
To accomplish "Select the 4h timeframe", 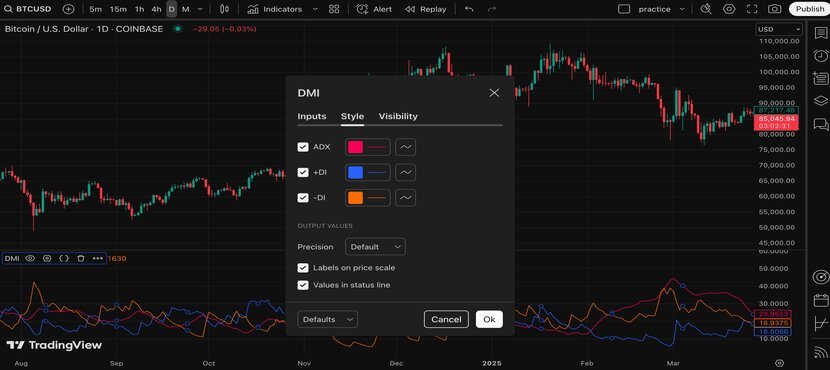I will pos(156,9).
